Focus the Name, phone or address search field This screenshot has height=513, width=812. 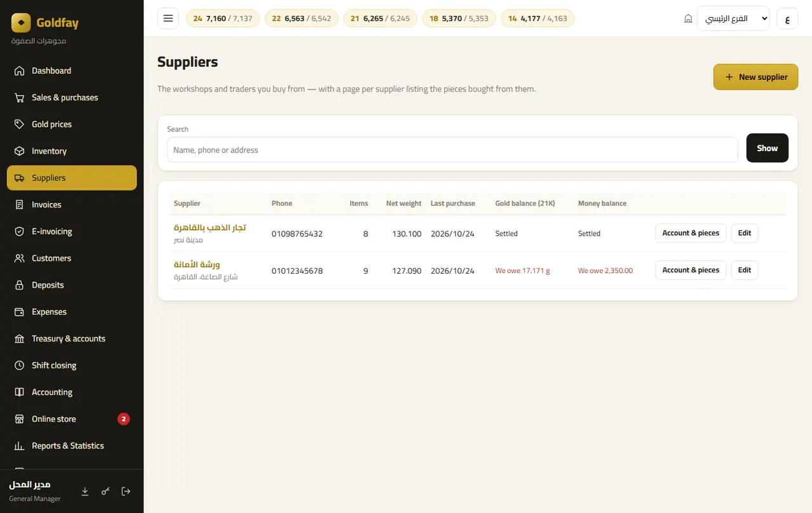[452, 150]
